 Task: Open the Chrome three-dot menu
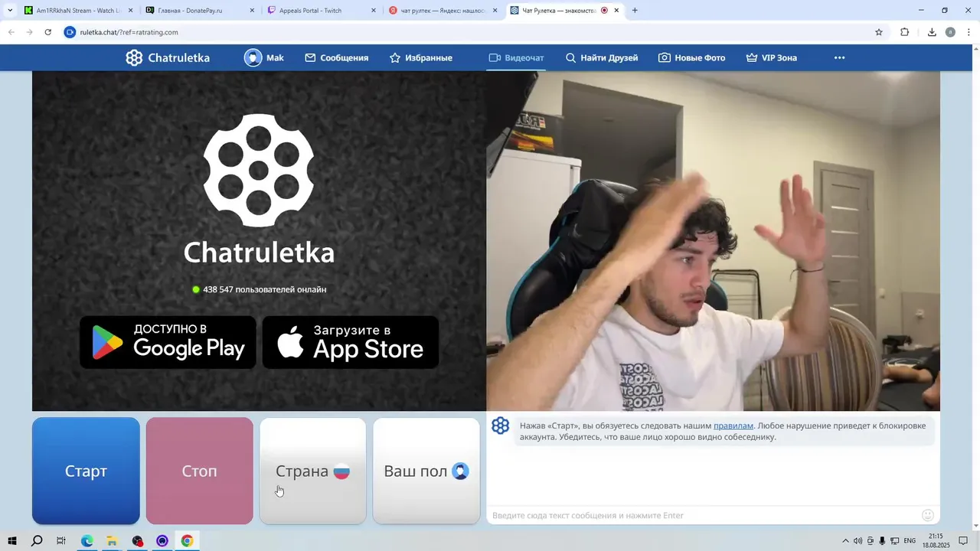pos(969,32)
